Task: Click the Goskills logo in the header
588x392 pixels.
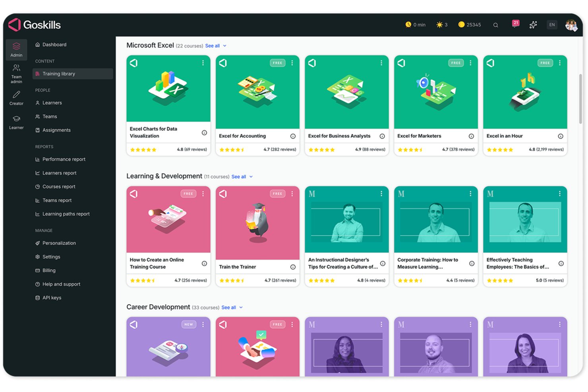Action: tap(35, 25)
